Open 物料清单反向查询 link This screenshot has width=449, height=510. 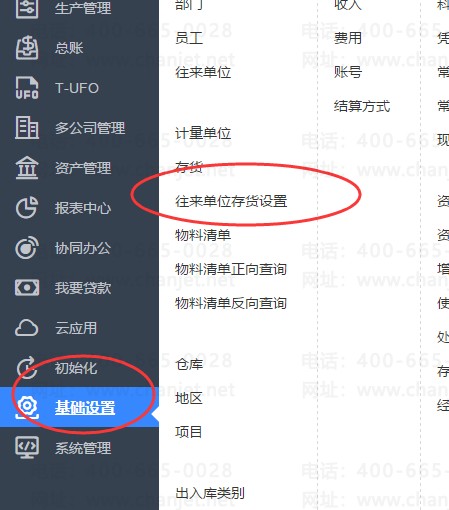coord(231,303)
